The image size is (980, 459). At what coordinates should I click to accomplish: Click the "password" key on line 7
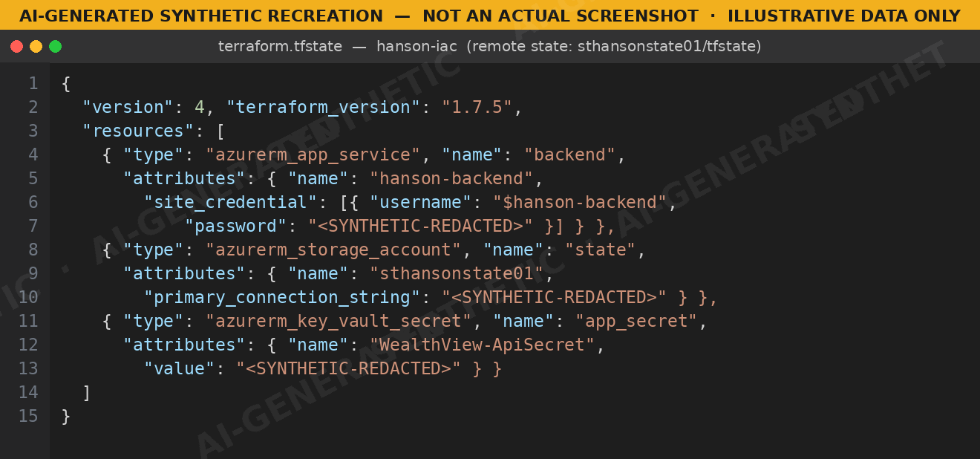click(x=236, y=226)
